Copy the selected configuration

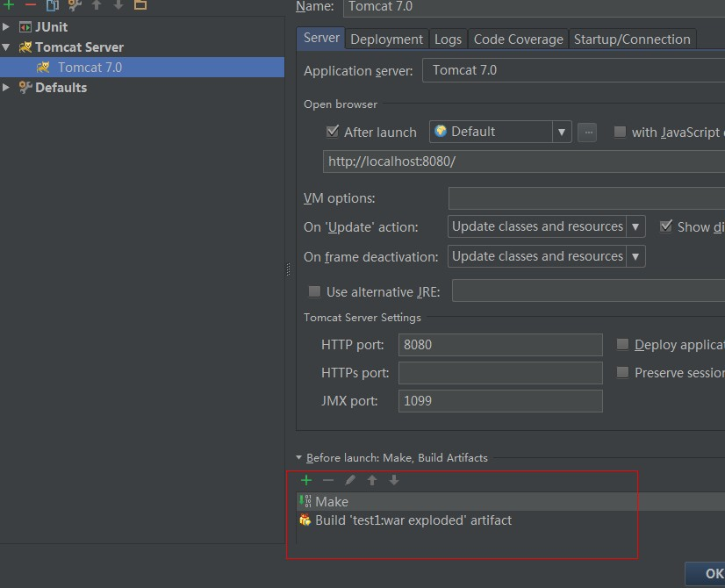(53, 5)
